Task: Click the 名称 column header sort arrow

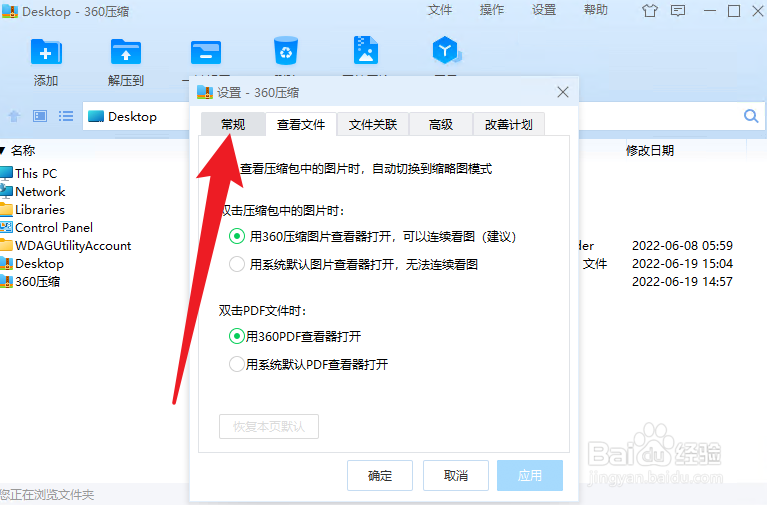Action: pos(2,151)
